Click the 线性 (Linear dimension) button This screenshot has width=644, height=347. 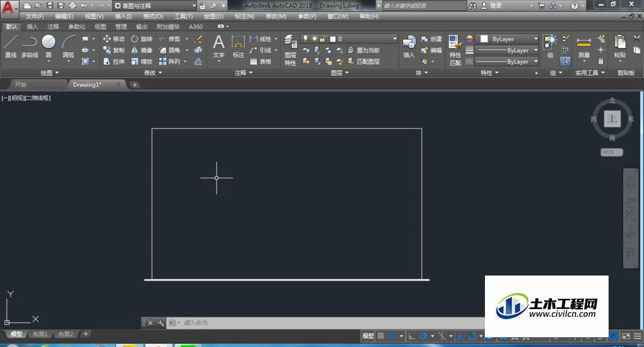(x=260, y=39)
